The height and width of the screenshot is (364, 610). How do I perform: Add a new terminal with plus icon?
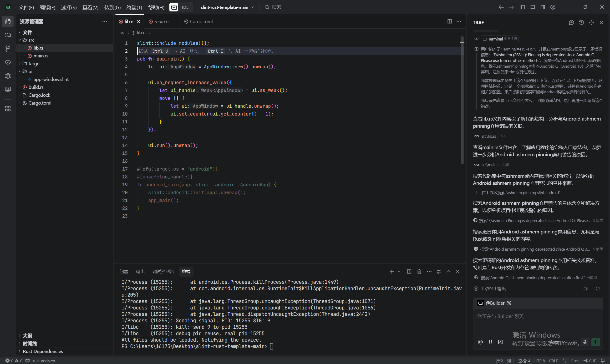pos(391,272)
